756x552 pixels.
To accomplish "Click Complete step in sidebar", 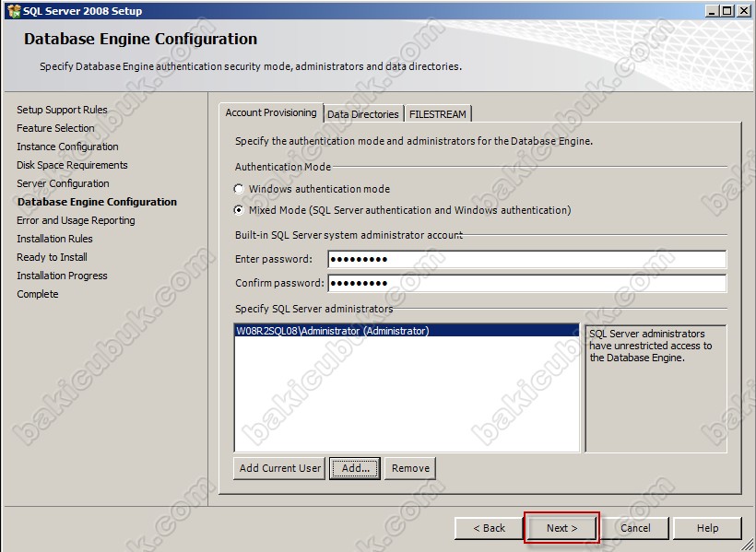I will point(38,294).
